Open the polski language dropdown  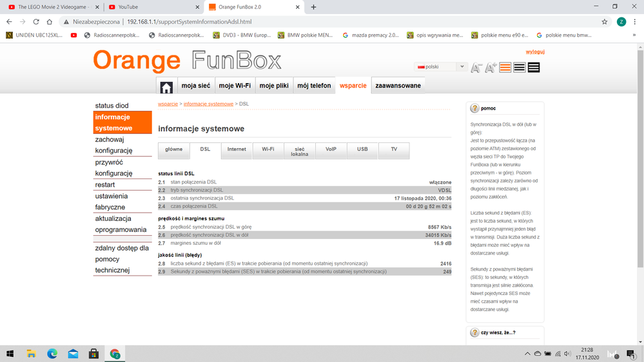coord(442,67)
